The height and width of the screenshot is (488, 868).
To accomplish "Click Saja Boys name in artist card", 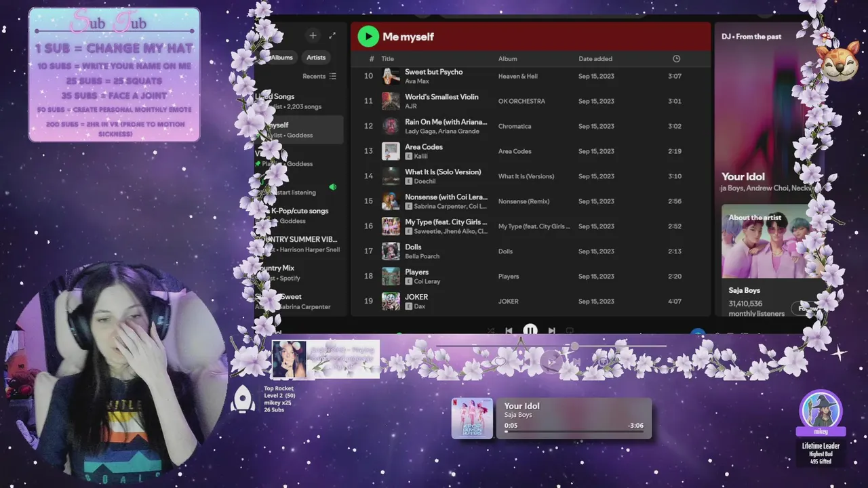I will (745, 290).
